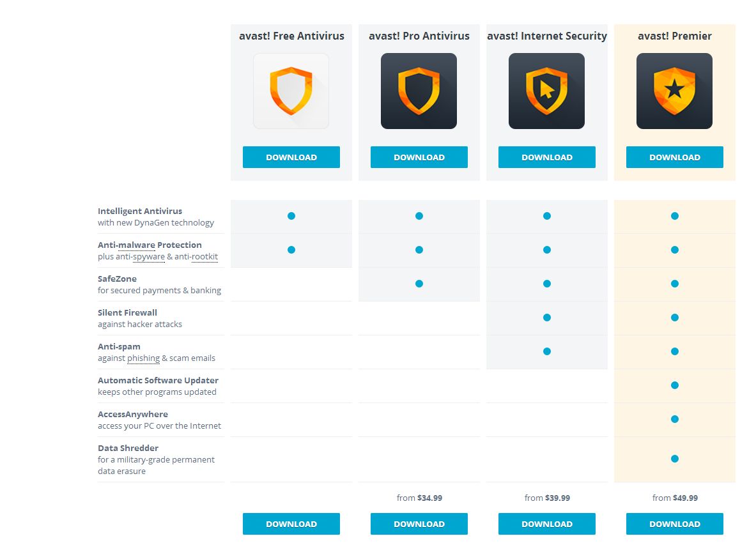Screen dimensions: 756x559
Task: Download avast! Free Antivirus from top button
Action: [x=291, y=157]
